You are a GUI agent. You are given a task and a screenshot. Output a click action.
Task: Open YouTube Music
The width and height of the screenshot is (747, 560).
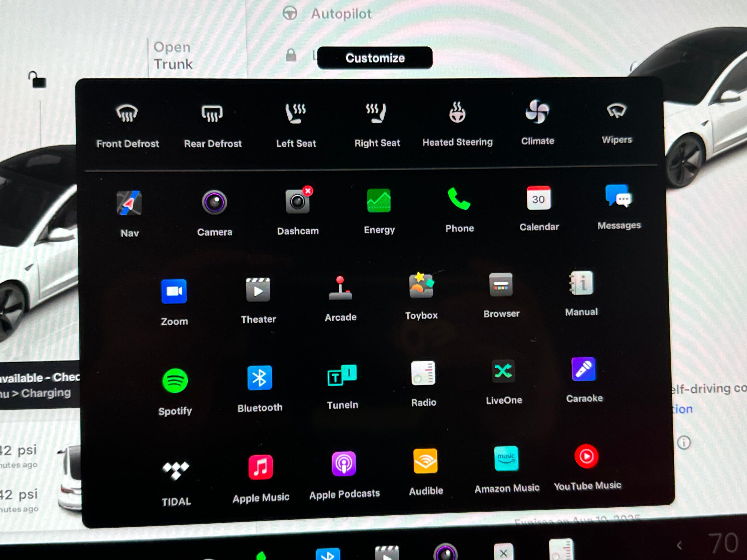[587, 467]
